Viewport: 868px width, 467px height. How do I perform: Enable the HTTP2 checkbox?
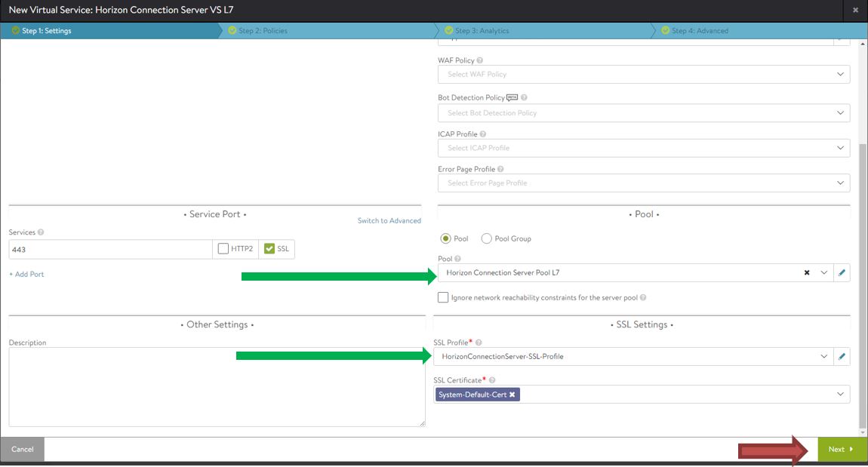click(223, 248)
